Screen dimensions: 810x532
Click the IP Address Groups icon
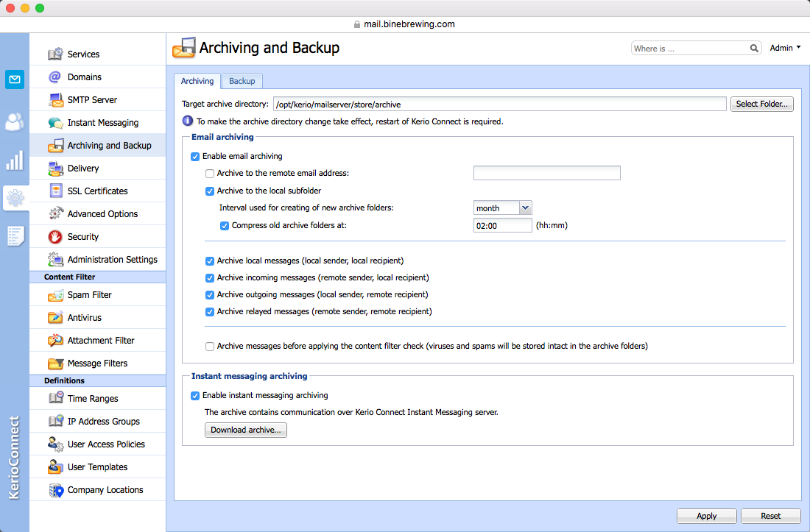55,422
